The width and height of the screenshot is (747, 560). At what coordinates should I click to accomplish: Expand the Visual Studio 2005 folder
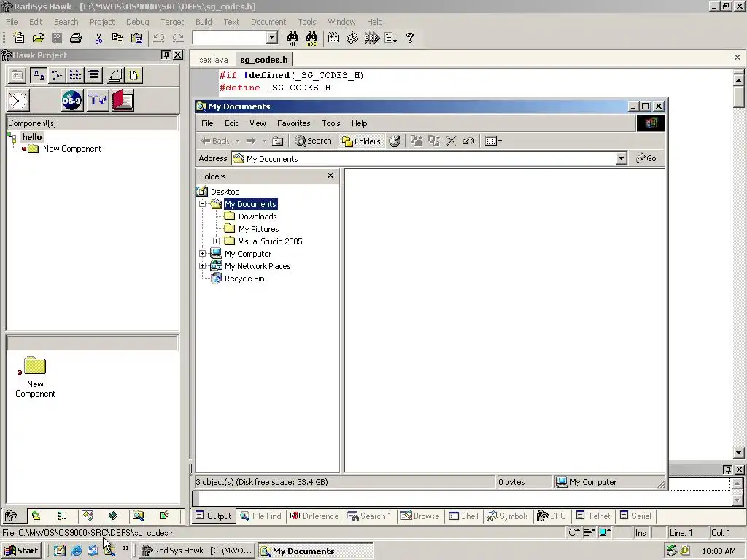pyautogui.click(x=216, y=241)
